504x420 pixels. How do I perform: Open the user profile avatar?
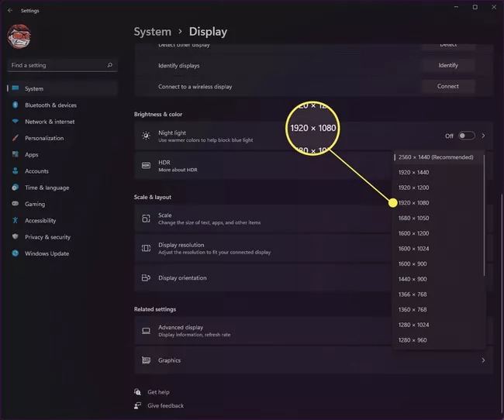click(19, 36)
